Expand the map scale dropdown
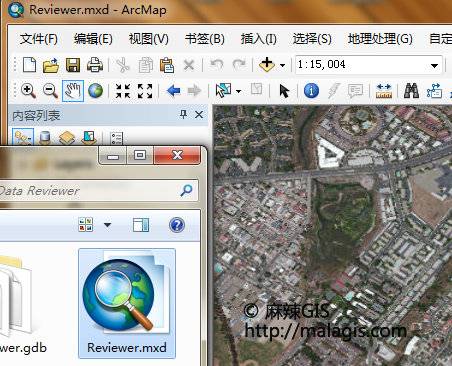This screenshot has width=452, height=366. tap(434, 65)
